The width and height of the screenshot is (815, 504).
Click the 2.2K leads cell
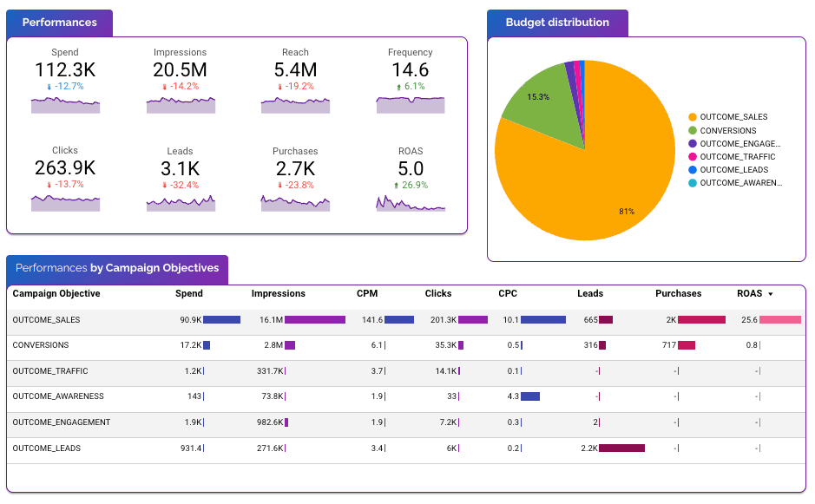click(x=589, y=448)
